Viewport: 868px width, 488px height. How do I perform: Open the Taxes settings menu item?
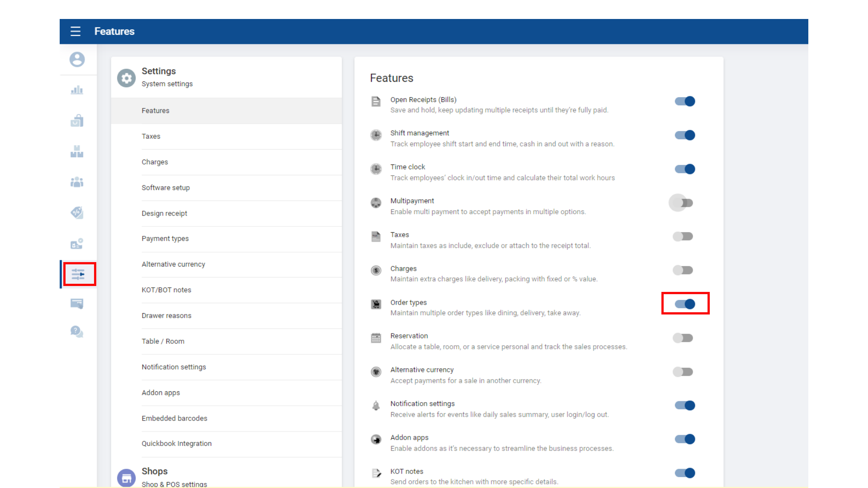[x=226, y=136]
